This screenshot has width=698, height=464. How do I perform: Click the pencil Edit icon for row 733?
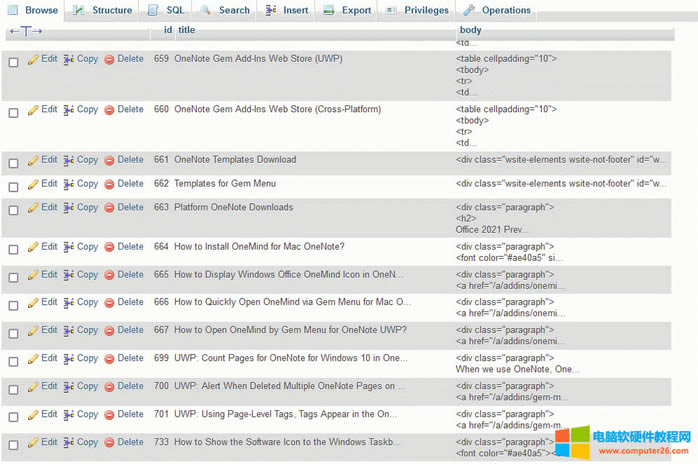tap(33, 443)
